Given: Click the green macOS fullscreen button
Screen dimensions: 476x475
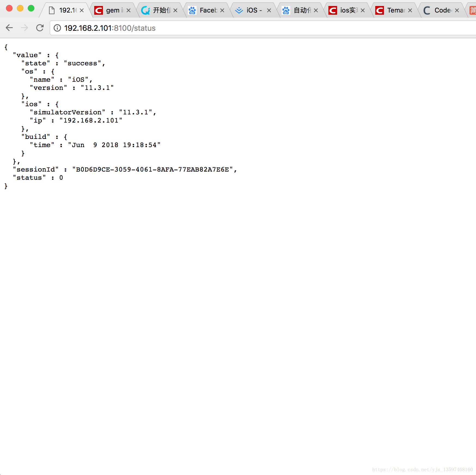Looking at the screenshot, I should (31, 8).
